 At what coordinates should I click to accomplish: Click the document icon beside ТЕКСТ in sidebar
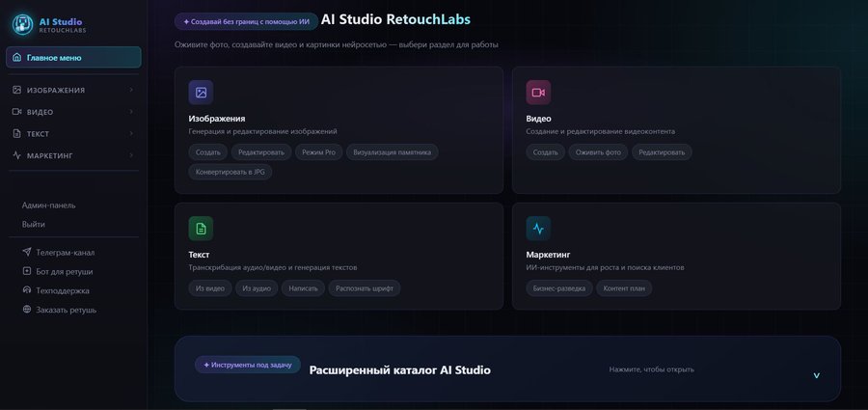(x=17, y=133)
